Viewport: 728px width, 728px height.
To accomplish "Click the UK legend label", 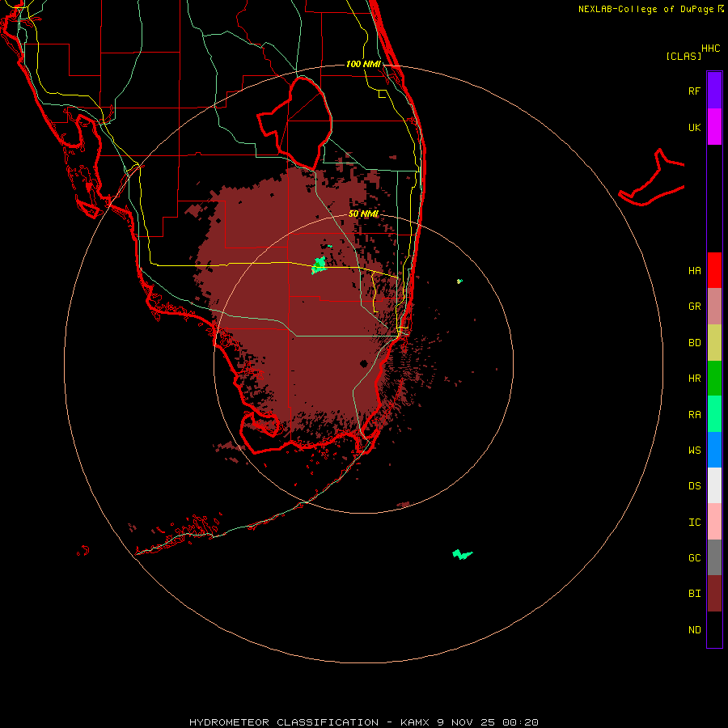I will pos(694,127).
